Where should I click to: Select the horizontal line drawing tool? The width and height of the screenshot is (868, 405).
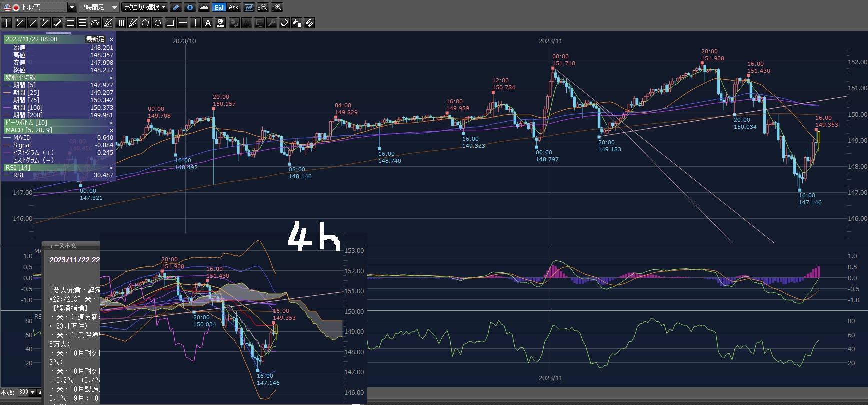(x=183, y=23)
